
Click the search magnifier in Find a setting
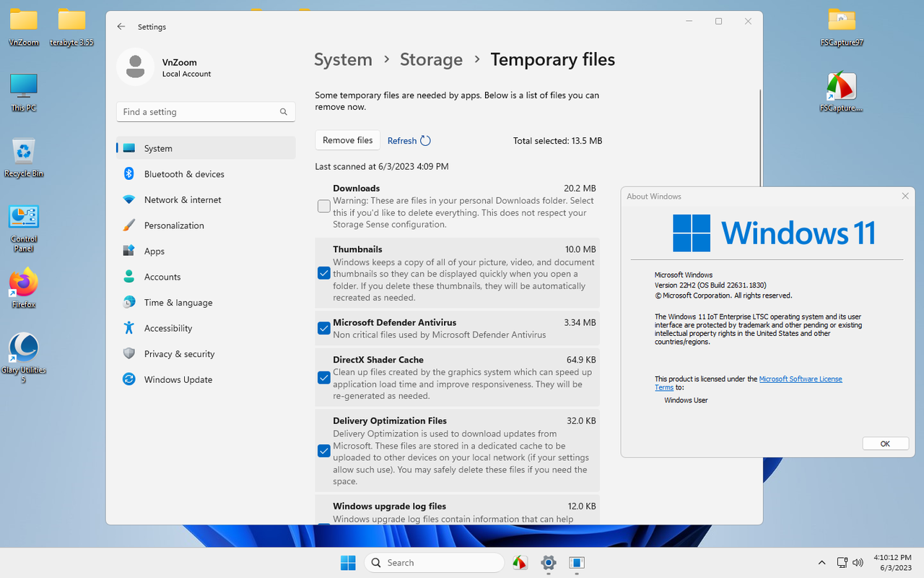click(x=284, y=112)
